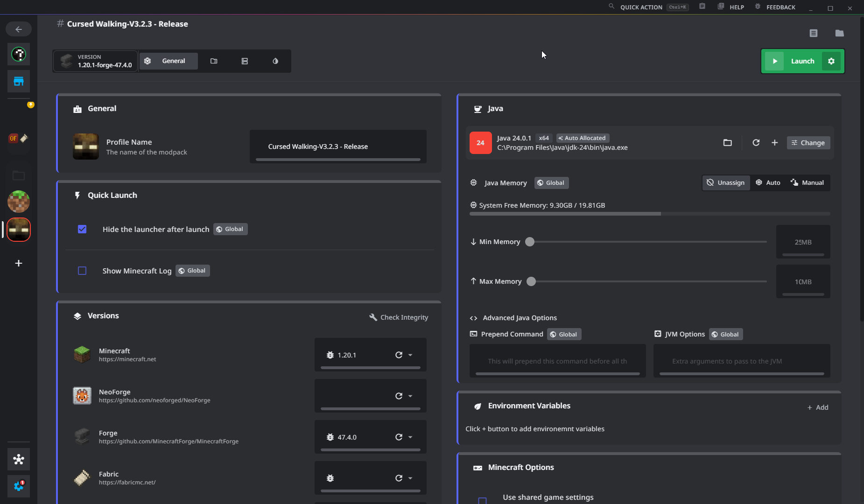Go back using the arrow button
This screenshot has height=504, width=864.
pyautogui.click(x=19, y=29)
